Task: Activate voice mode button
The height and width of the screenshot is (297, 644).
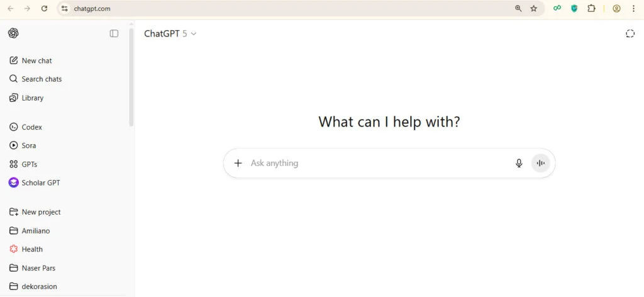Action: click(x=540, y=163)
